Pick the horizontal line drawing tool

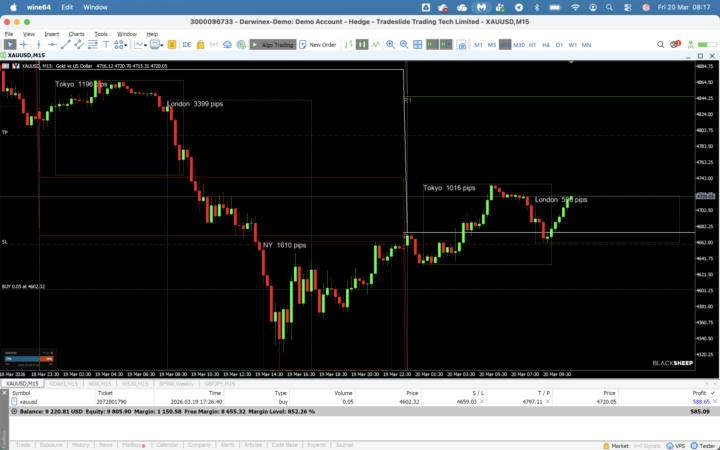tap(52, 45)
